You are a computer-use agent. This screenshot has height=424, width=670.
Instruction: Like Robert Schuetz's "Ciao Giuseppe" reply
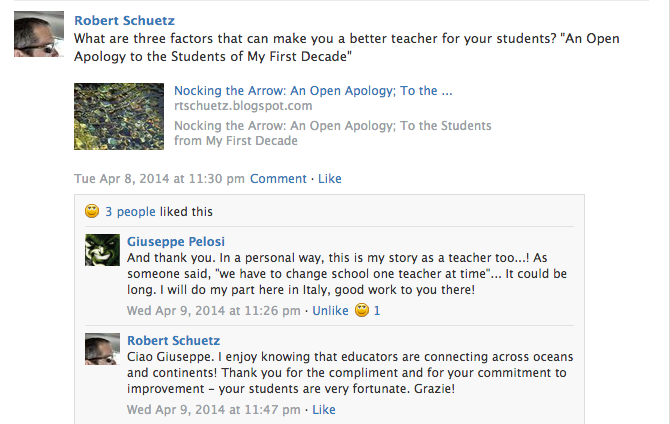click(324, 410)
